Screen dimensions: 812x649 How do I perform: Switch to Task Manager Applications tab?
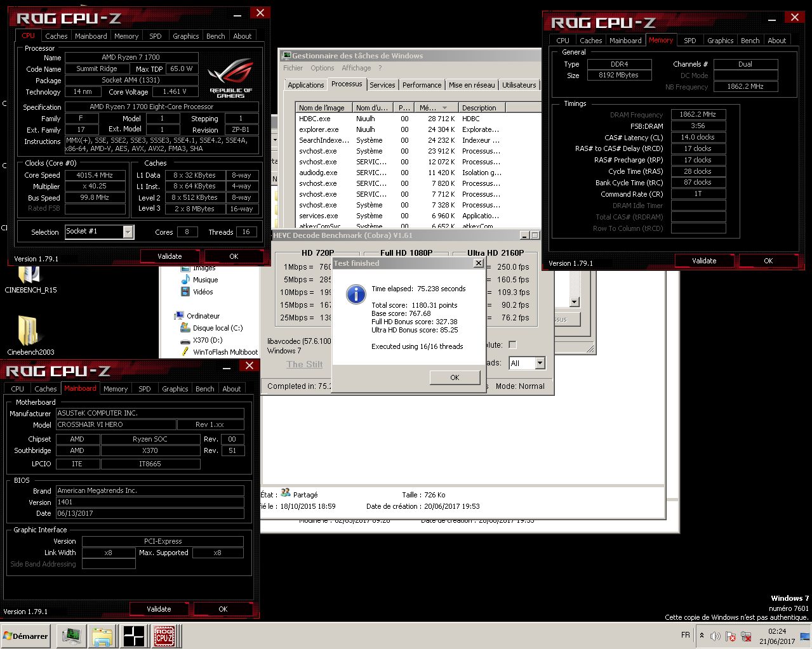306,85
